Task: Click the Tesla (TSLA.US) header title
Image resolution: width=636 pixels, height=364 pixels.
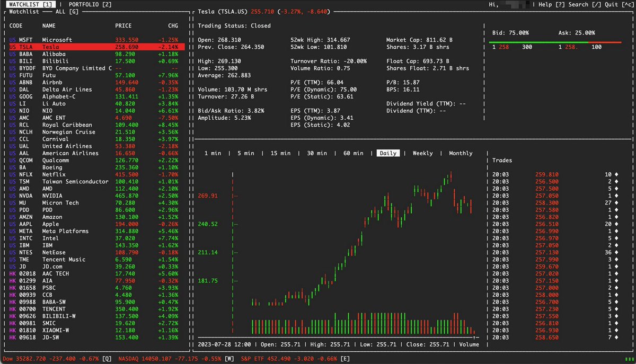Action: (223, 11)
